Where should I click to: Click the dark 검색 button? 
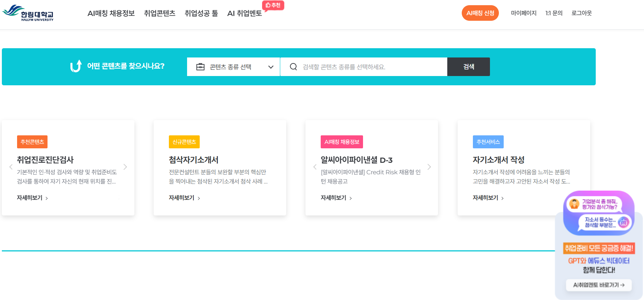468,67
